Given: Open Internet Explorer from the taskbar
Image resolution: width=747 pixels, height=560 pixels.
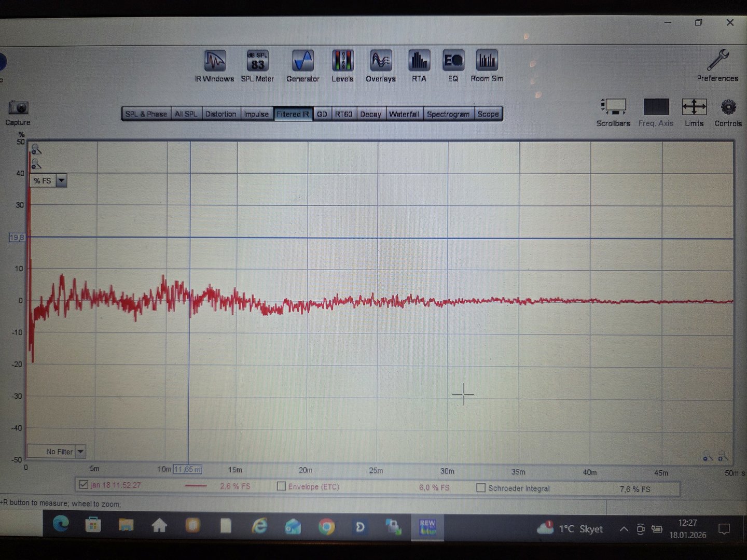Looking at the screenshot, I should pyautogui.click(x=259, y=526).
